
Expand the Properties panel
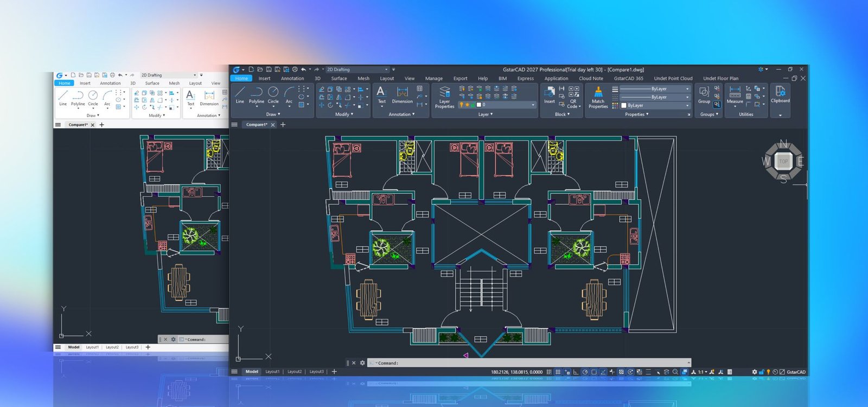click(x=637, y=114)
